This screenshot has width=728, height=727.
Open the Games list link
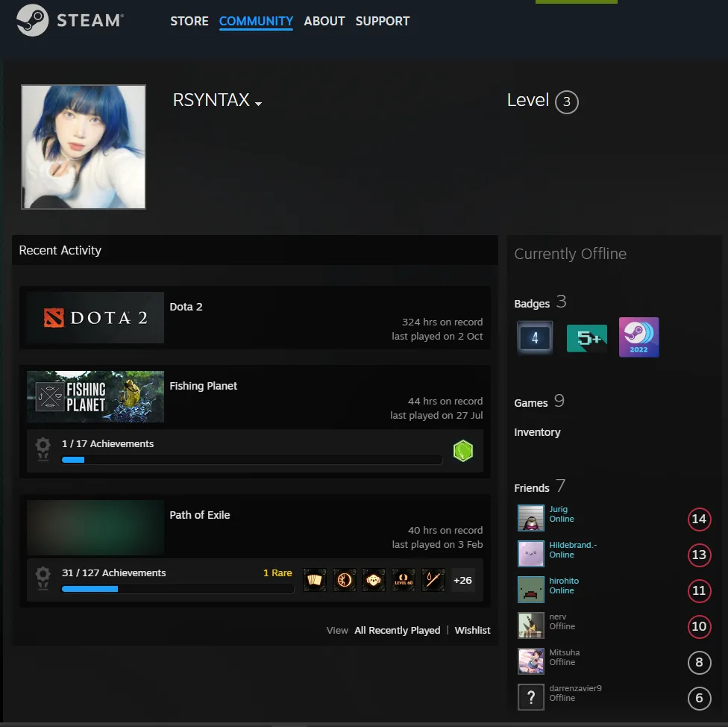(530, 403)
